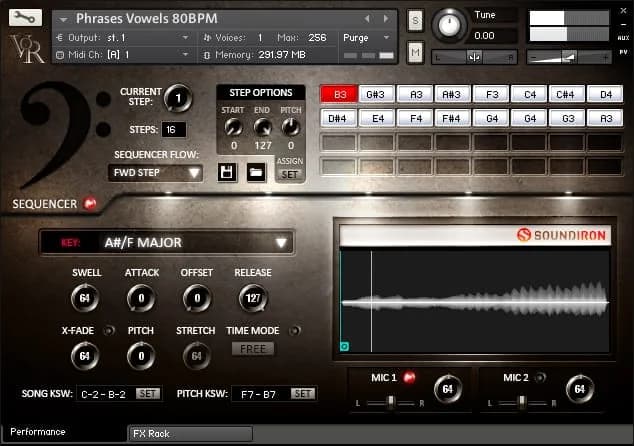The width and height of the screenshot is (634, 446).
Task: Click the FREE time mode button
Action: pos(253,349)
